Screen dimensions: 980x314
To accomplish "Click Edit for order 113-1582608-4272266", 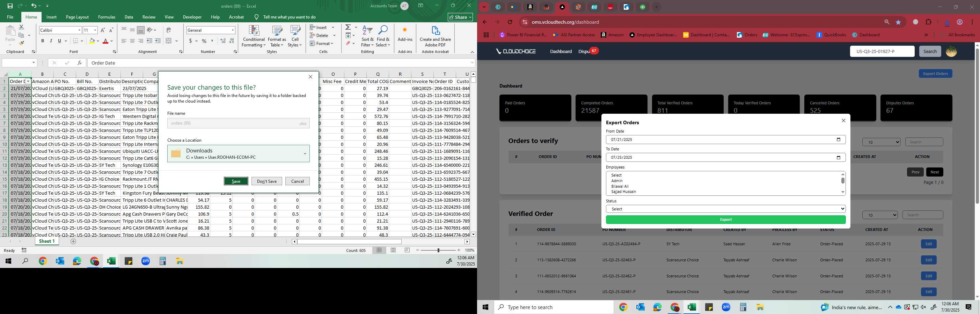I will (x=929, y=260).
